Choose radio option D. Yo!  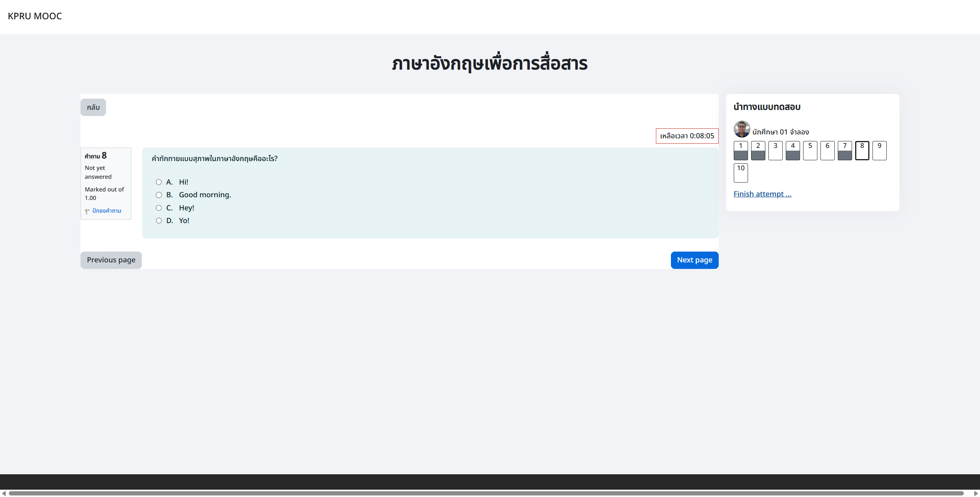point(159,221)
